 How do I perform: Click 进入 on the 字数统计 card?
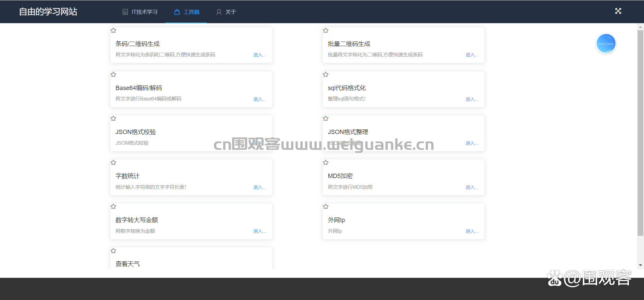click(260, 187)
